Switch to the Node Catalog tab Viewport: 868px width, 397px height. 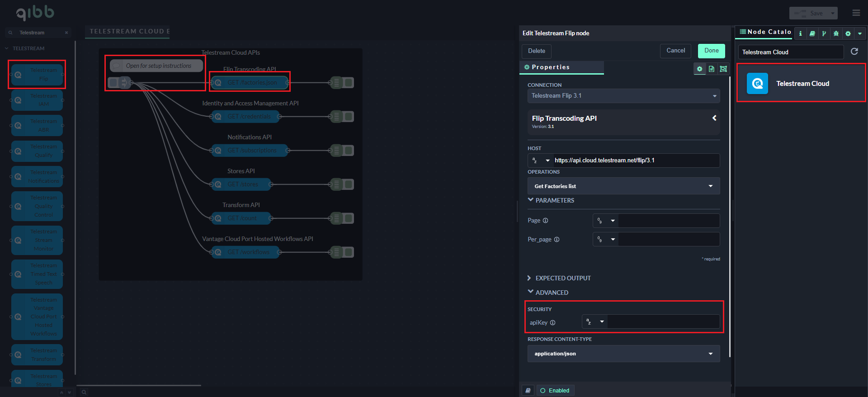click(765, 32)
